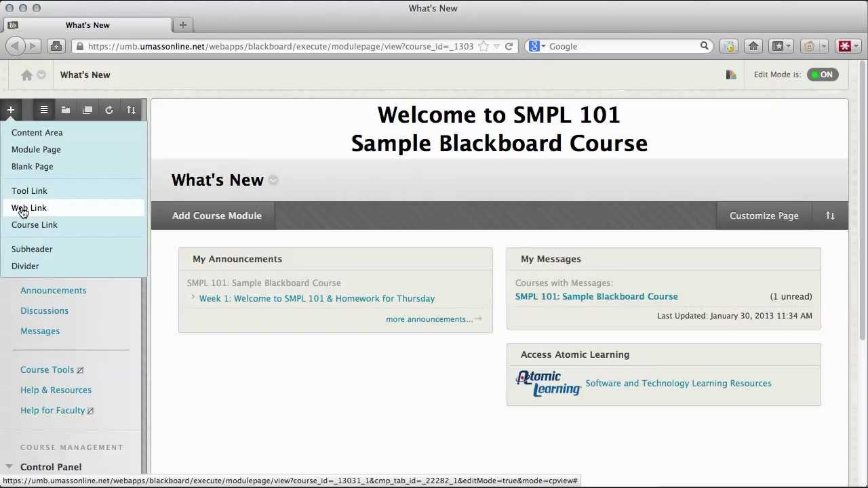Image resolution: width=868 pixels, height=488 pixels.
Task: Choose Web Link from the add menu
Action: (29, 208)
